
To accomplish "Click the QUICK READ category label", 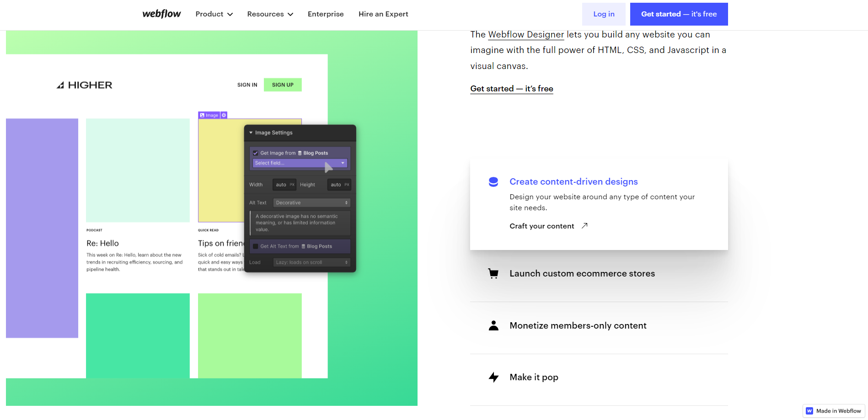I will pyautogui.click(x=208, y=230).
